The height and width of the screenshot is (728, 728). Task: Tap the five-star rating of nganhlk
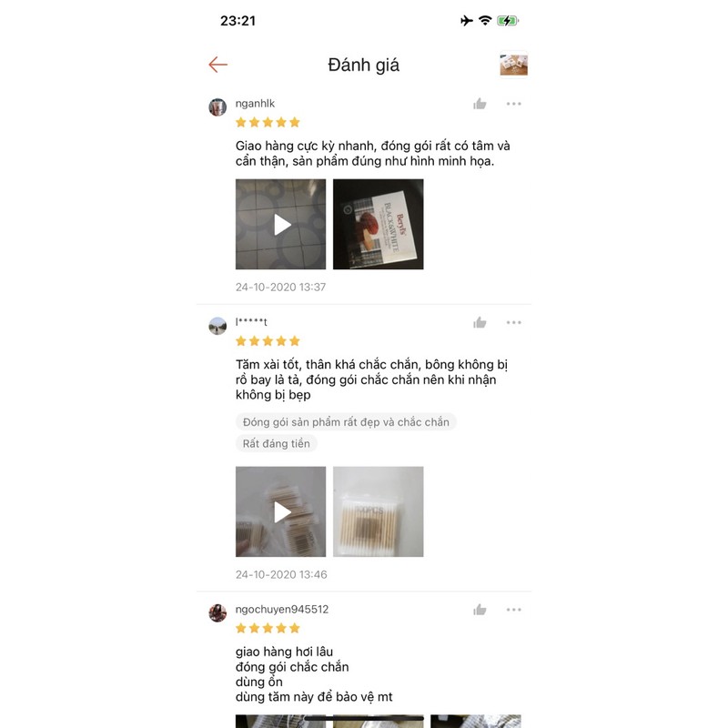268,123
